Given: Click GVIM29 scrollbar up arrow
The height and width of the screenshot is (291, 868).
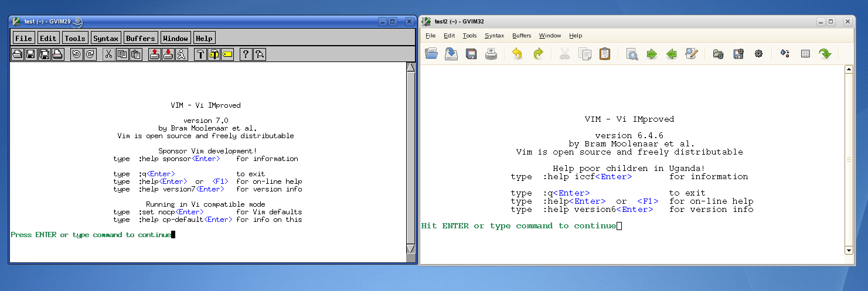Looking at the screenshot, I should (411, 67).
